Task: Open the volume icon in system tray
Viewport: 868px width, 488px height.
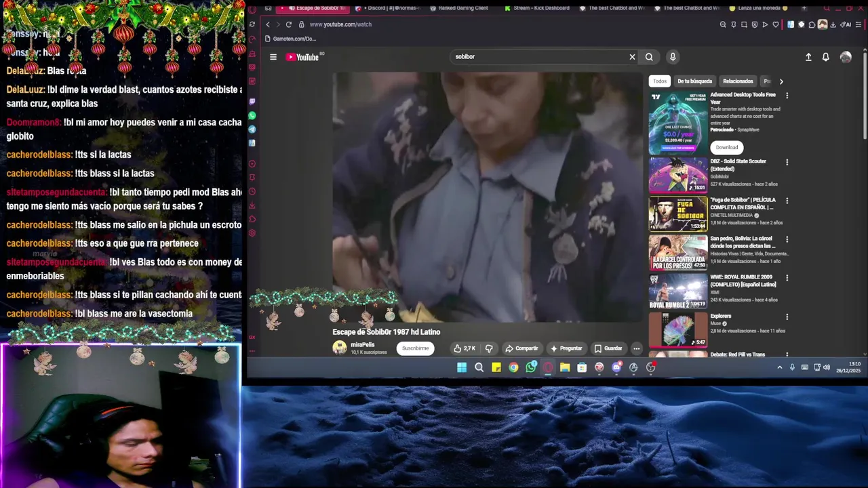Action: [x=826, y=367]
